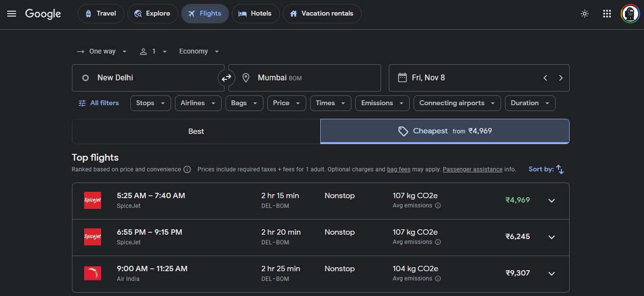Select the Cheapest flights tab
The height and width of the screenshot is (296, 644).
point(445,131)
